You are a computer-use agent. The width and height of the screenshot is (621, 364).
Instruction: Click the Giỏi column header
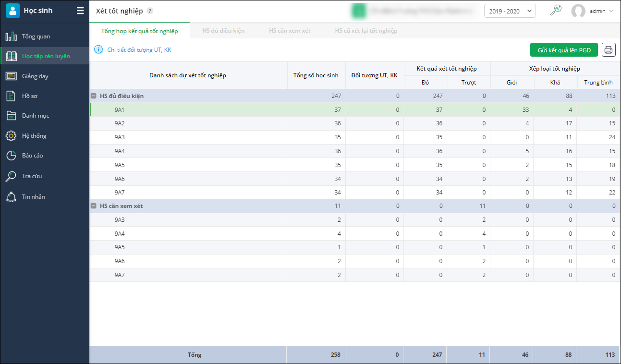point(512,83)
